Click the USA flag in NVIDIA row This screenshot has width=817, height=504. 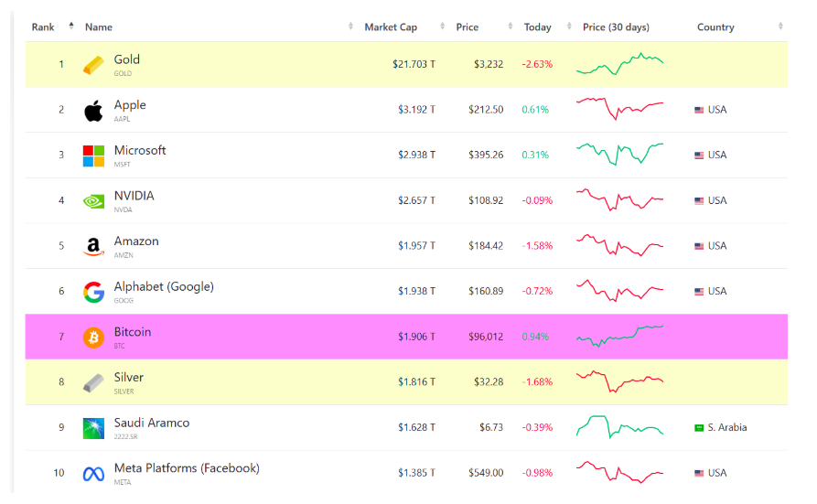[x=699, y=200]
